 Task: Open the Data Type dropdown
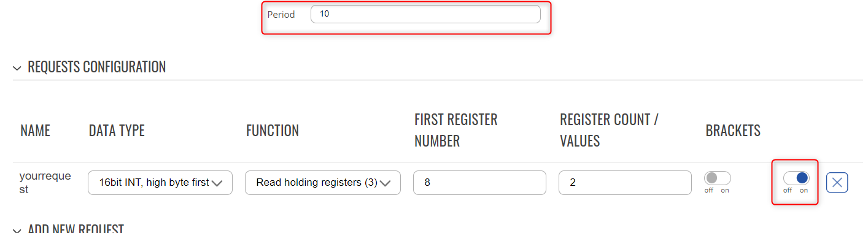tap(160, 183)
